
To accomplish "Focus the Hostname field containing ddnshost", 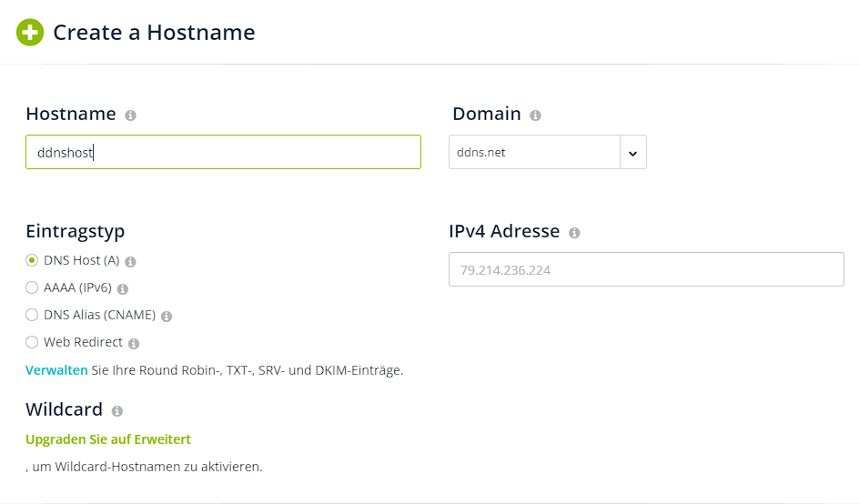I will point(223,152).
